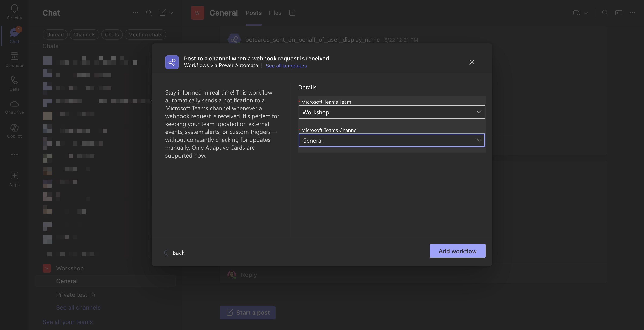This screenshot has height=330, width=644.
Task: Click the Workshop team avatar in header
Action: [x=197, y=13]
